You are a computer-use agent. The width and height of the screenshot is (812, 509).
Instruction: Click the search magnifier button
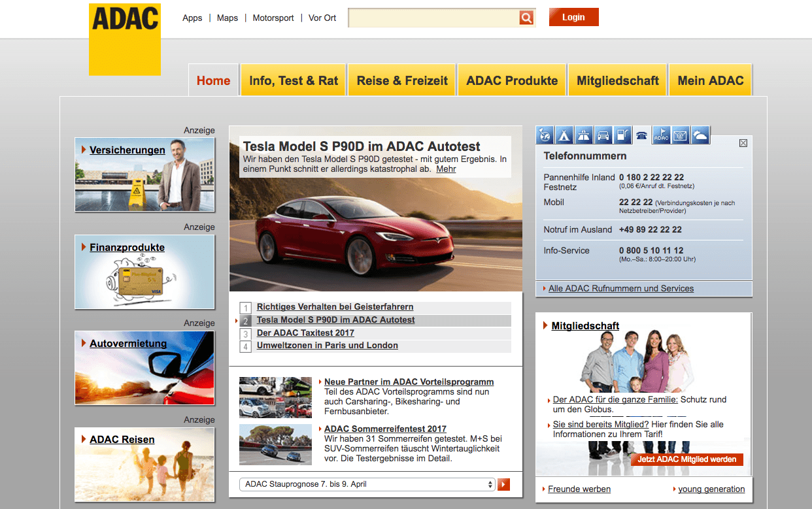526,18
